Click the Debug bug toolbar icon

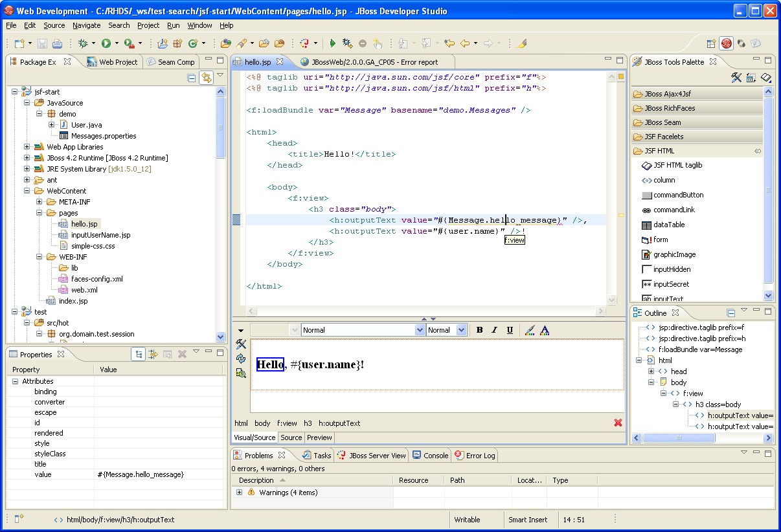point(83,43)
